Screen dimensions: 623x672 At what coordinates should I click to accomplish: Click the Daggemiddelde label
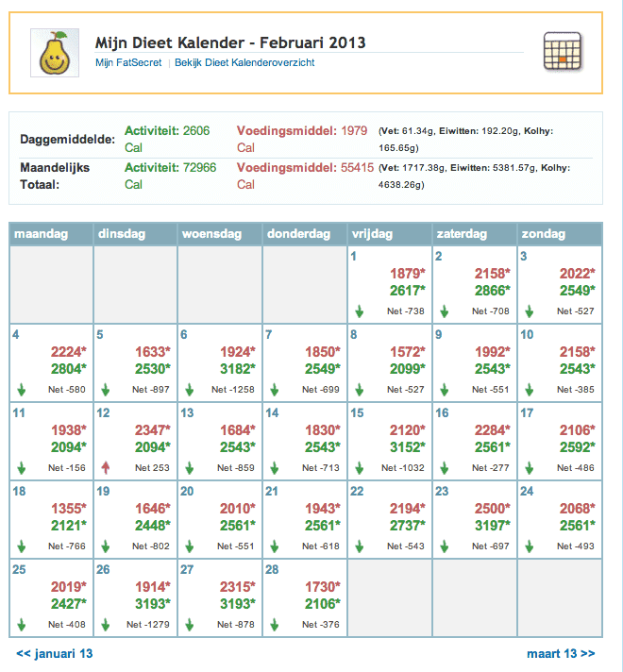click(67, 140)
